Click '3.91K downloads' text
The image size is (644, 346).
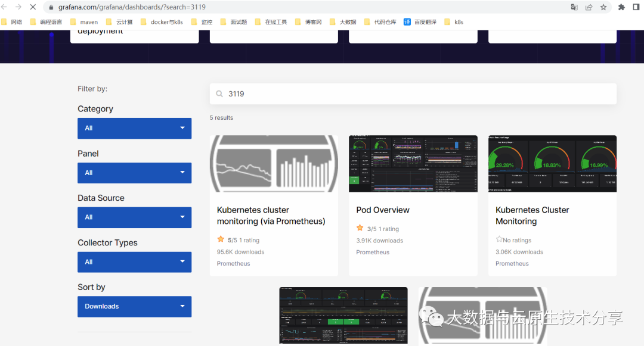click(379, 241)
